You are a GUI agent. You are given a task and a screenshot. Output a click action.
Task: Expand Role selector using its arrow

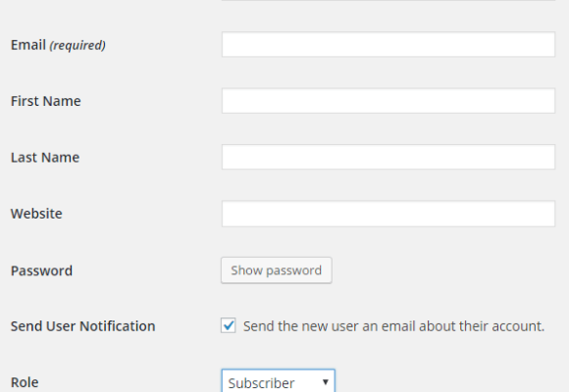pos(325,382)
